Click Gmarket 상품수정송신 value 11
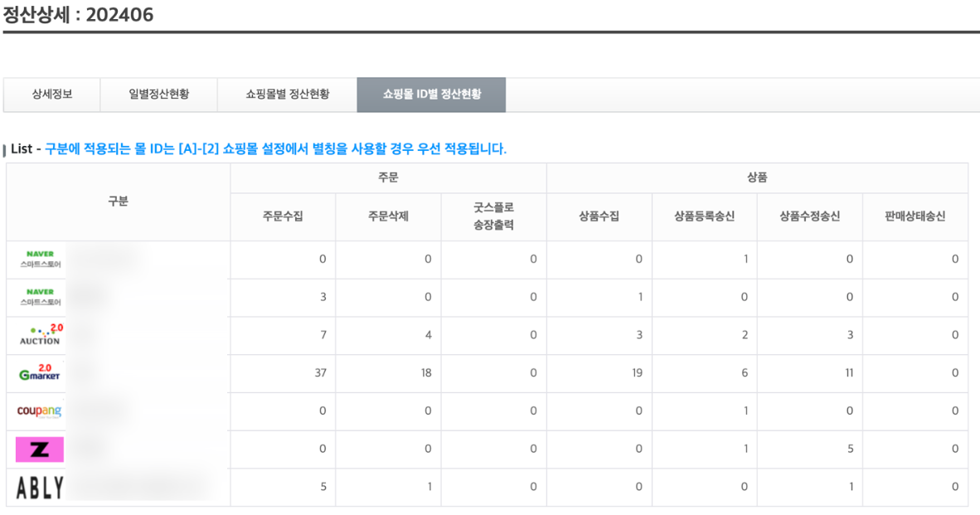 849,373
